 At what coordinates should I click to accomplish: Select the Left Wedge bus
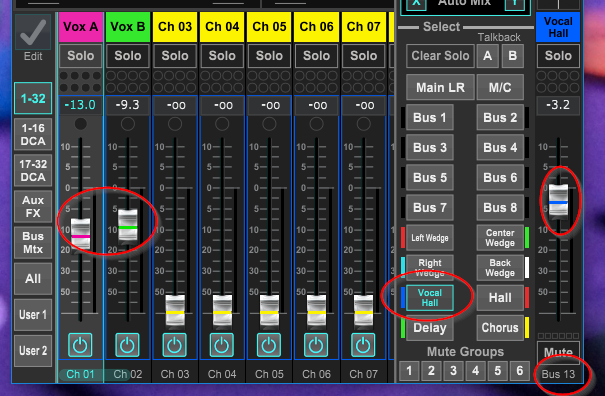click(429, 237)
